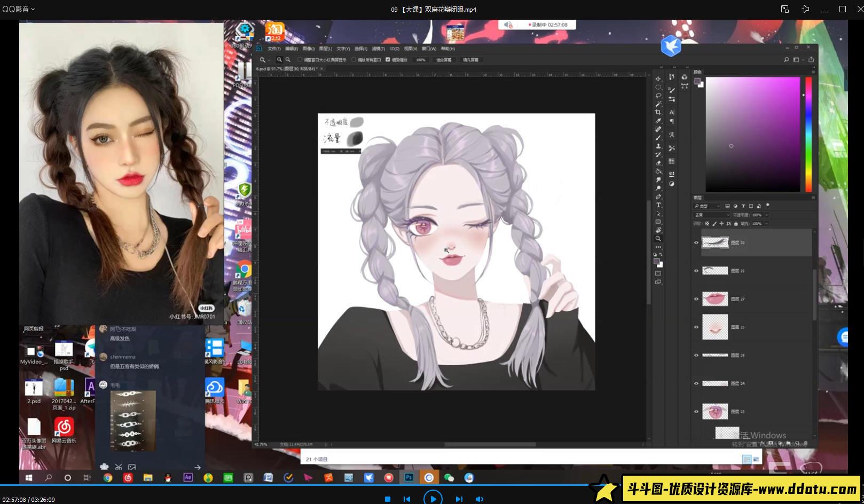Select the Eyedropper tool

[658, 121]
